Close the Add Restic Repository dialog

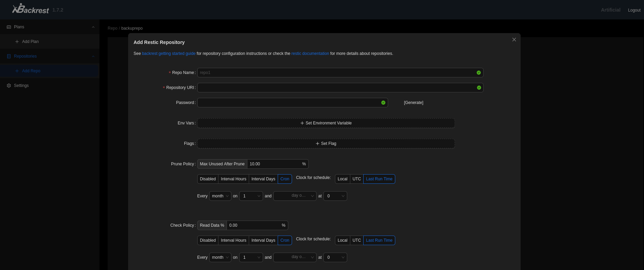point(514,40)
